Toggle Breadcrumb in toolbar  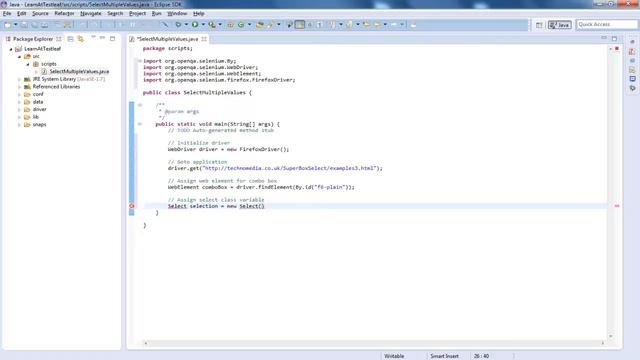(289, 24)
